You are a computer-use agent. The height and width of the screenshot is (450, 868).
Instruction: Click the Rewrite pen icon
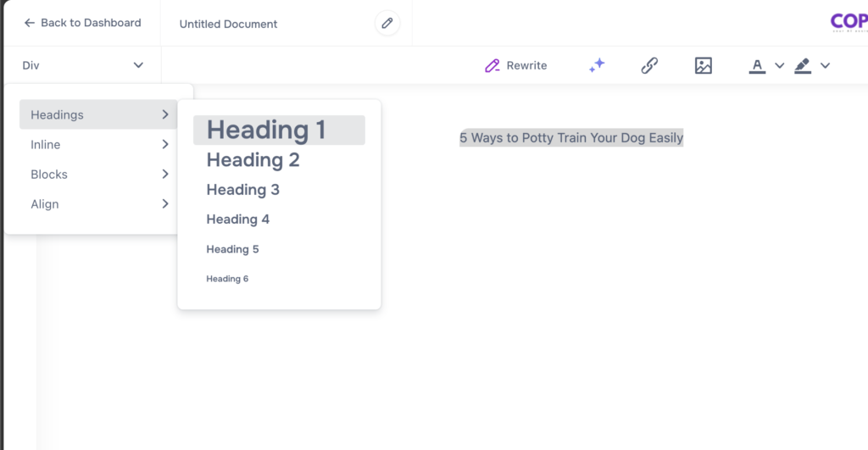492,65
